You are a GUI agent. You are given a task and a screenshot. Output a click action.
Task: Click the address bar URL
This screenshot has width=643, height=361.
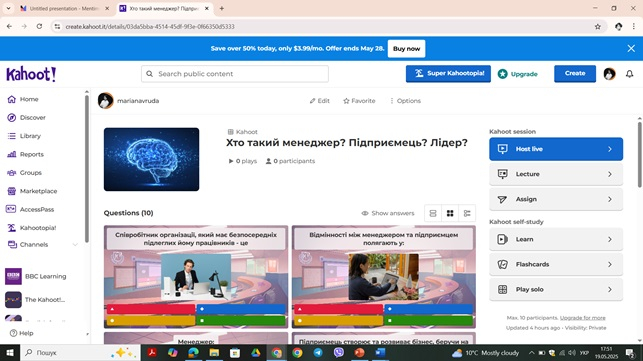150,27
